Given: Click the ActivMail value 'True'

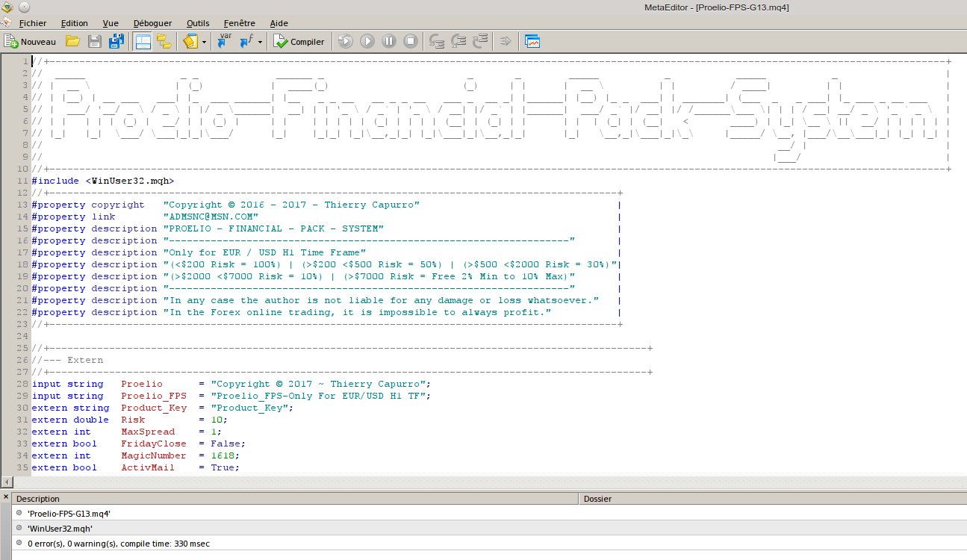Looking at the screenshot, I should click(x=223, y=467).
